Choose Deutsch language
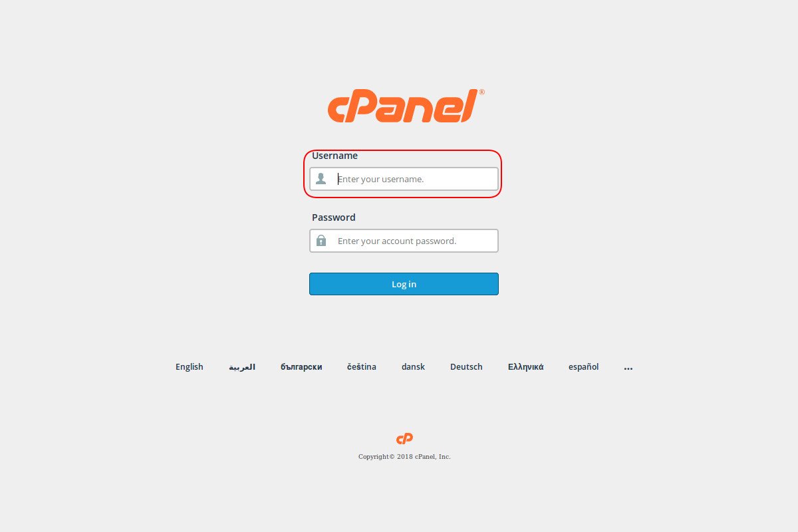Image resolution: width=798 pixels, height=532 pixels. click(466, 367)
